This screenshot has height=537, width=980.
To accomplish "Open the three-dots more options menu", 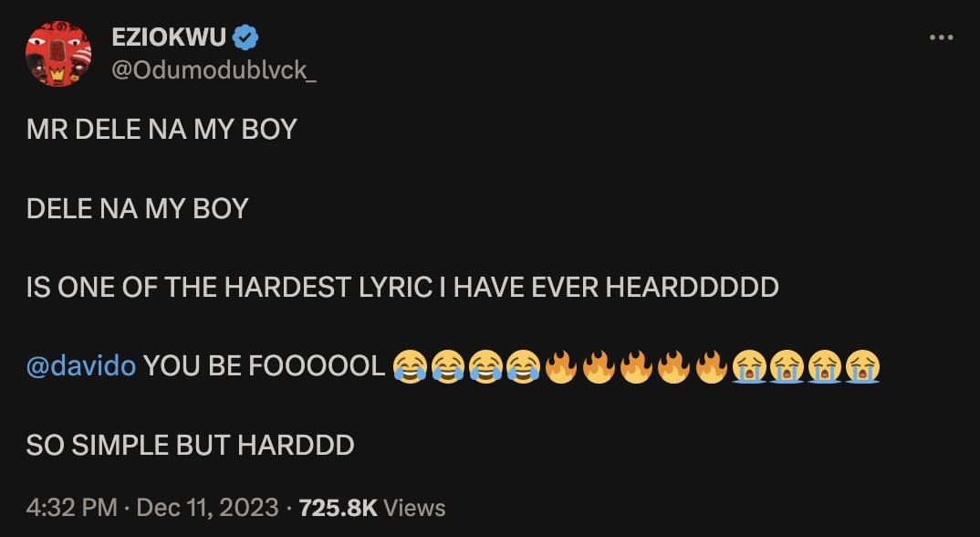I will coord(942,37).
